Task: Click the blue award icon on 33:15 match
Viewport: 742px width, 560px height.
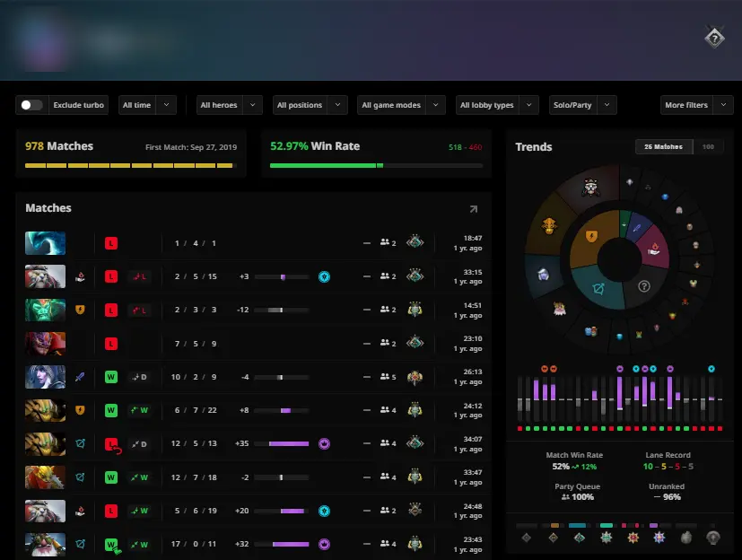Action: coord(324,277)
